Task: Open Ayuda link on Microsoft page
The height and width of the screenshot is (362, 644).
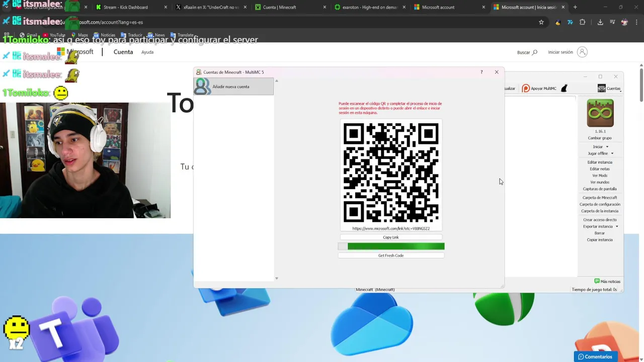Action: 147,52
